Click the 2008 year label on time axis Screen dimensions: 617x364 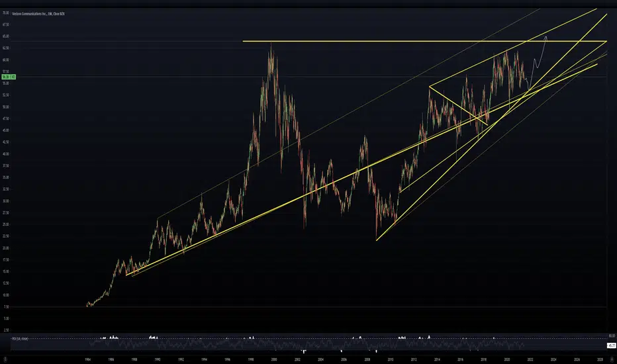(x=367, y=359)
